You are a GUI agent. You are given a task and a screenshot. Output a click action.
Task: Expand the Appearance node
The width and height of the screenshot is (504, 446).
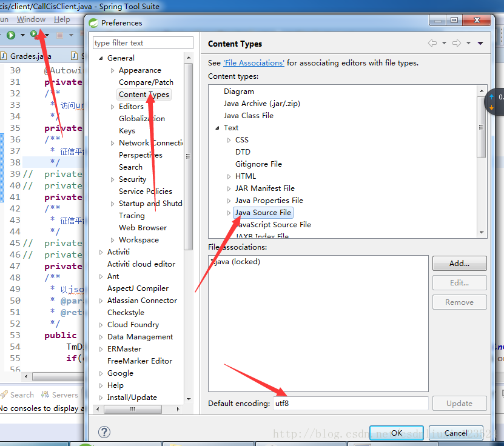(112, 70)
